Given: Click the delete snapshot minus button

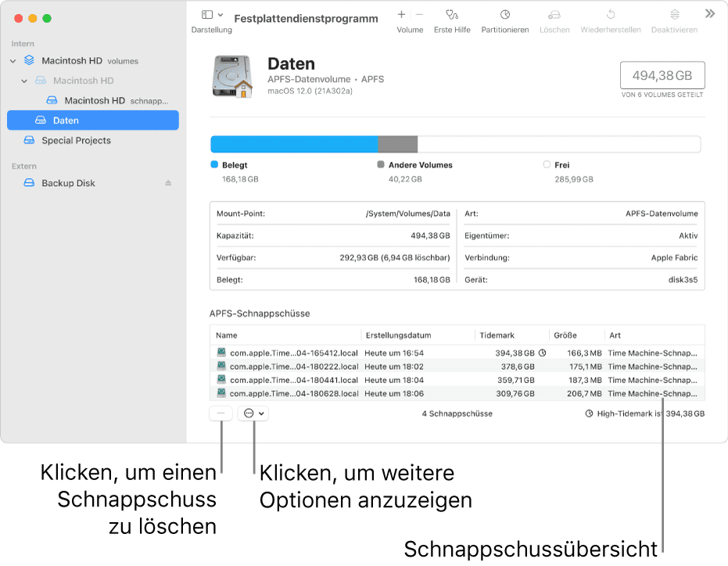Looking at the screenshot, I should point(222,414).
